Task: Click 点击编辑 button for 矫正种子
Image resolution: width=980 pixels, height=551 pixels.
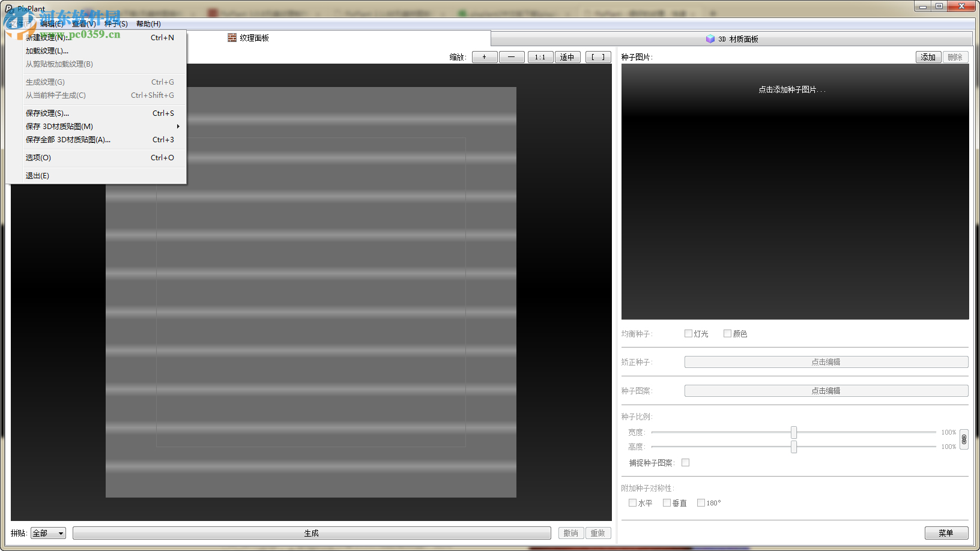Action: point(826,362)
